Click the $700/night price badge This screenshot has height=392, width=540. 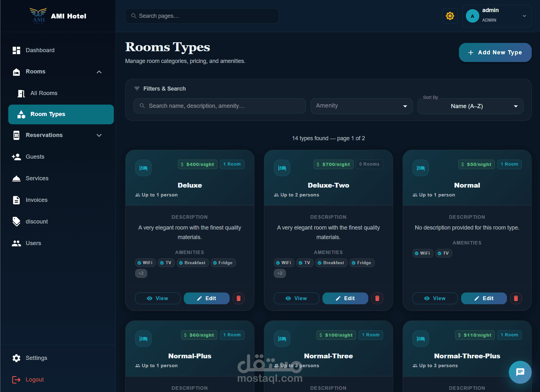tap(334, 164)
